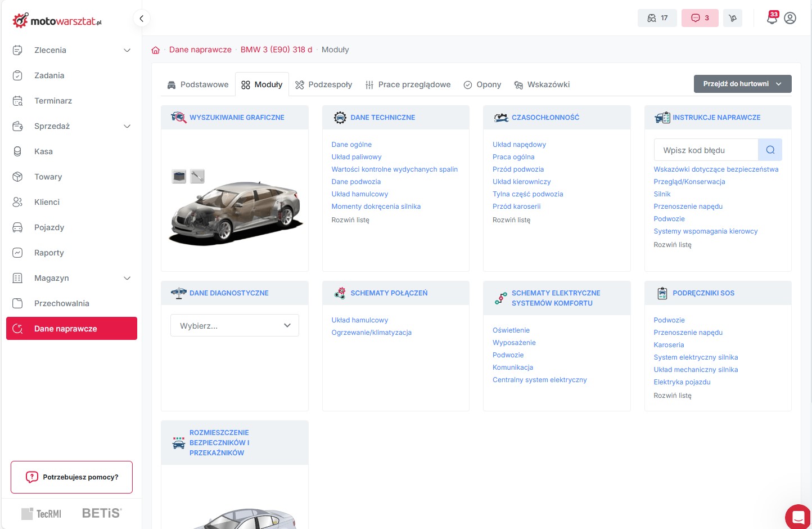Select the wrench icon above the car image

[x=197, y=176]
